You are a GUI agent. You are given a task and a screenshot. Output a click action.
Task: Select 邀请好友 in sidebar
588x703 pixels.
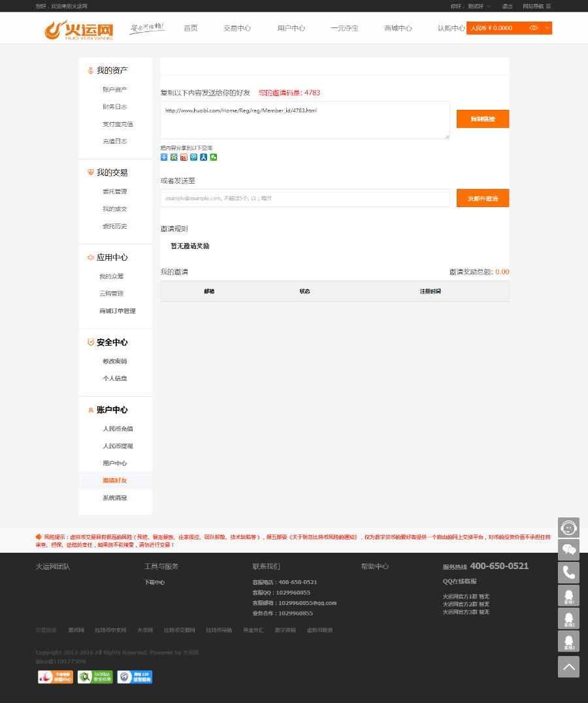point(115,480)
